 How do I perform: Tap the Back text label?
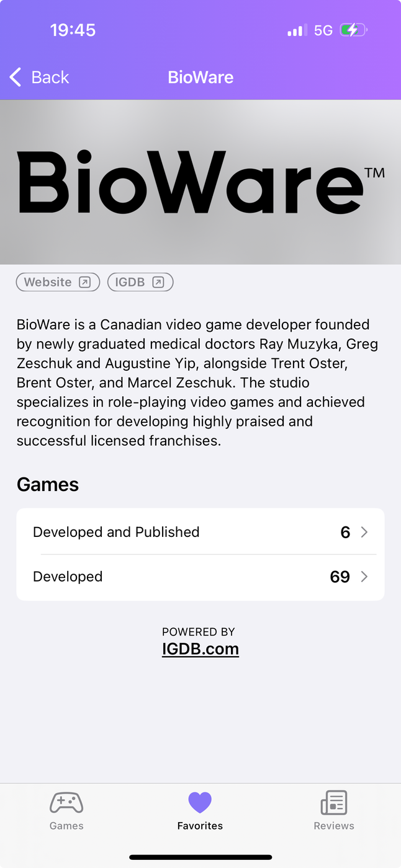pos(50,77)
